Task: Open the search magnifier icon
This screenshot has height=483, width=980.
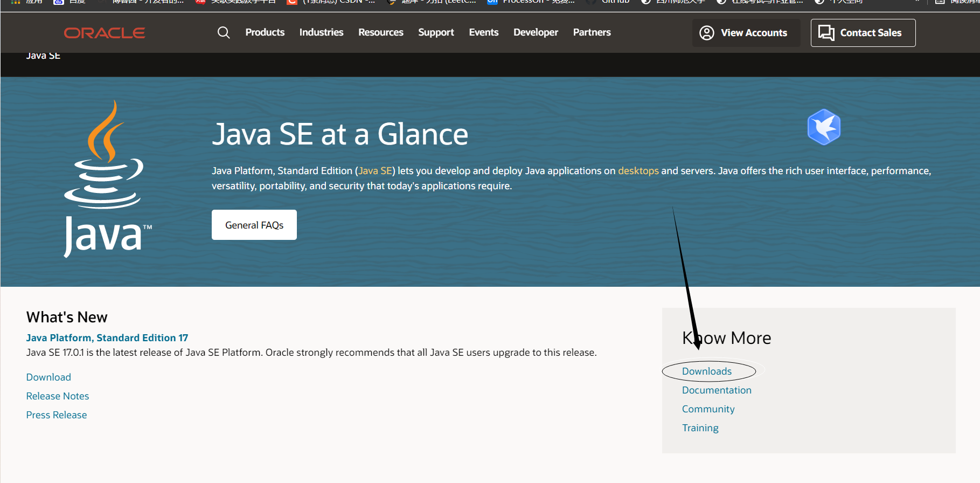Action: click(224, 32)
